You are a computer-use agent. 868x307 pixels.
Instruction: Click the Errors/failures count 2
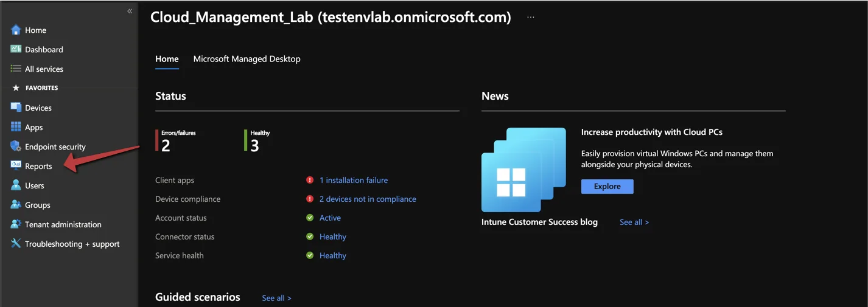tap(166, 146)
